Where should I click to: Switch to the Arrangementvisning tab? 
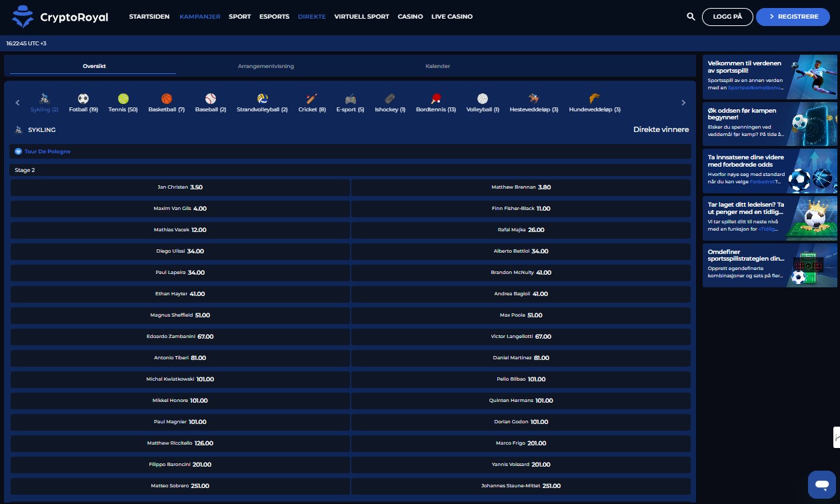(266, 66)
